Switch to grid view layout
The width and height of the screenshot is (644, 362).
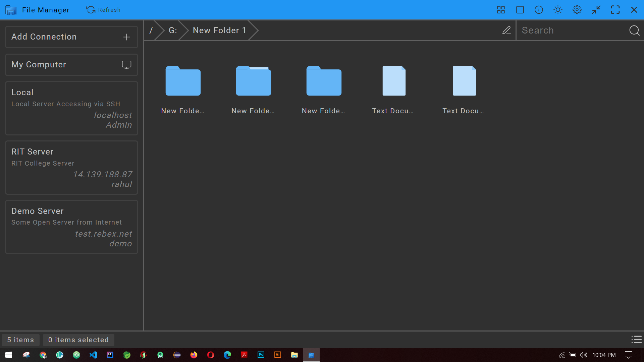coord(500,10)
